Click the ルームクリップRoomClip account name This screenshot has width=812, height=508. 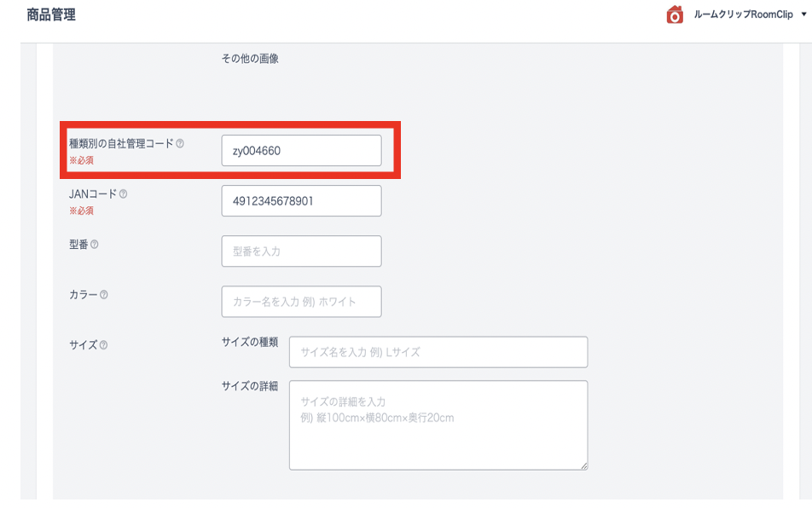[742, 15]
